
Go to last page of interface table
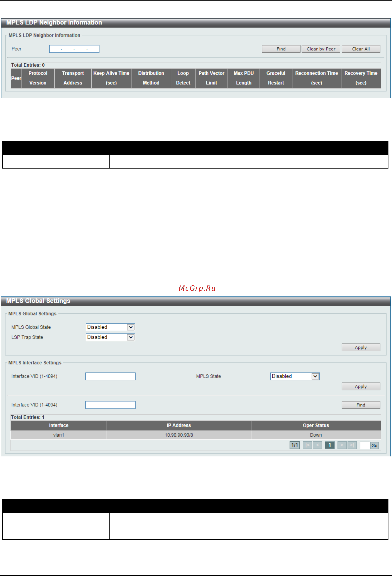tap(352, 445)
